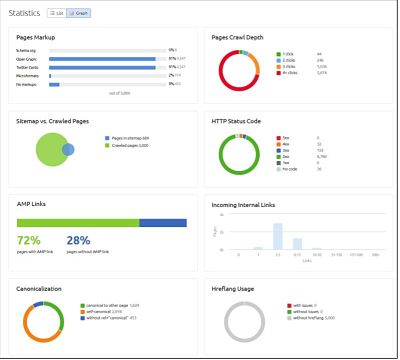Click the canonical to other page swatch

83,306
